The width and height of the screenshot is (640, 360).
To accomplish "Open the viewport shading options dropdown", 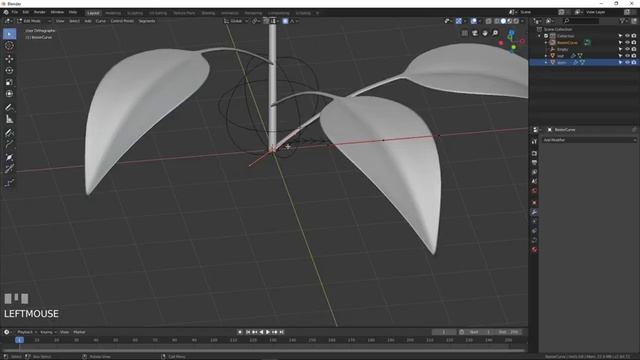I will pyautogui.click(x=522, y=21).
